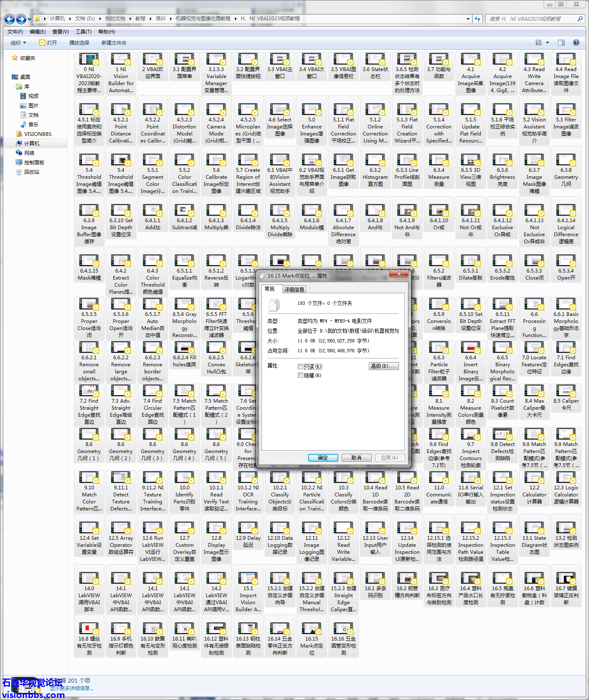Click 确定 in the properties dialog

323,458
